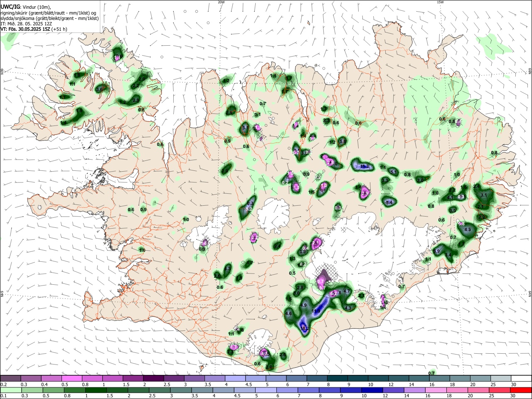Click the 5.9 precipitation value in the southeast
532x399 pixels.
(x=436, y=251)
